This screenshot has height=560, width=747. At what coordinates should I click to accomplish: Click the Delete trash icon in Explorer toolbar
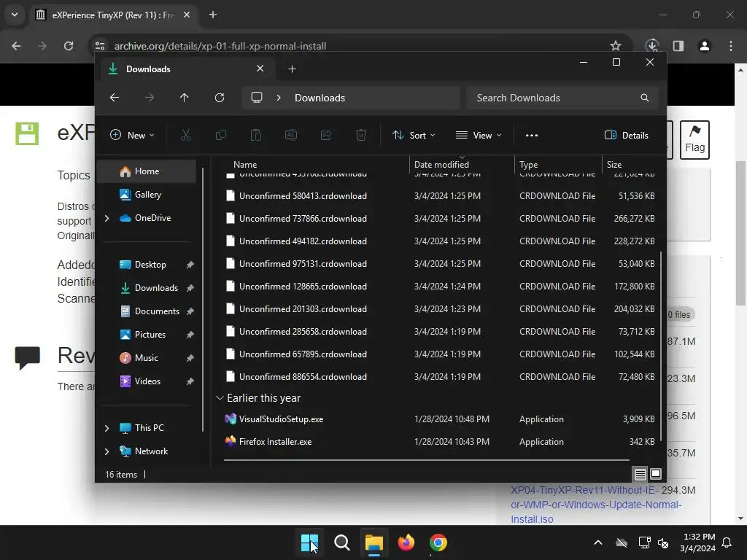coord(361,135)
